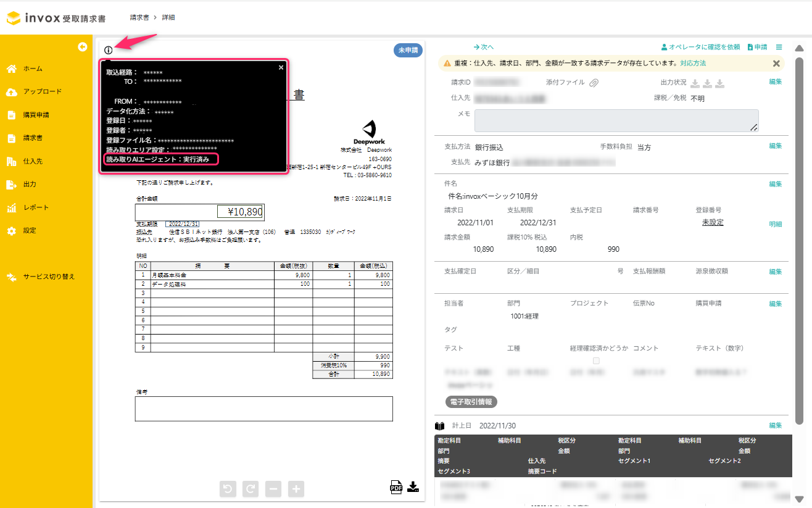Viewport: 812px width, 508px height.
Task: Zoom out the invoice preview
Action: (x=273, y=489)
